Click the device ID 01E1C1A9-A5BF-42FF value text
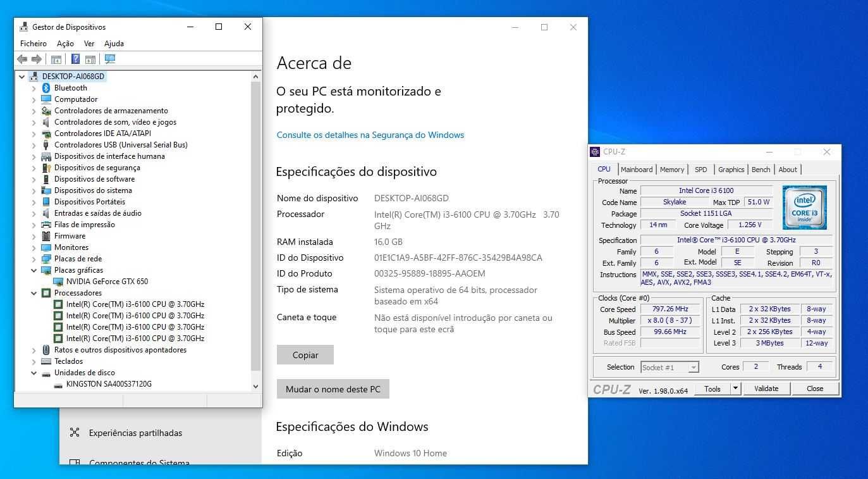The image size is (868, 479). point(458,258)
